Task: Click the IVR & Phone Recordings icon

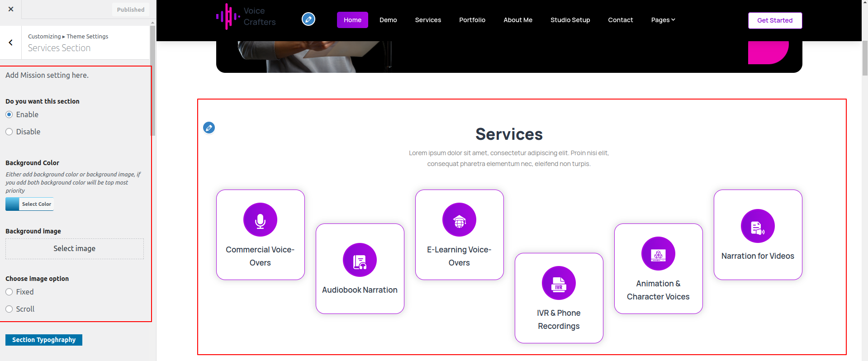Action: [x=559, y=283]
